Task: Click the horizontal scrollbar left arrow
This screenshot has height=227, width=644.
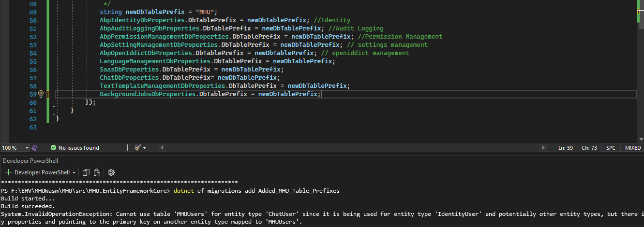Action: point(162,148)
